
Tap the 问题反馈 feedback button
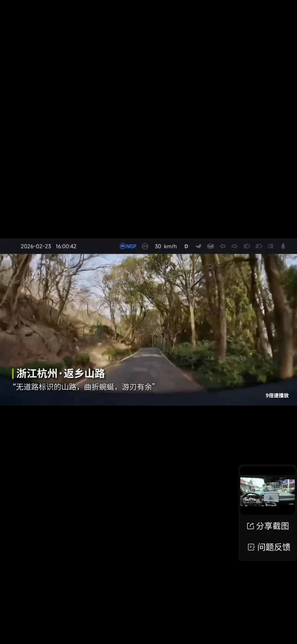pos(269,547)
